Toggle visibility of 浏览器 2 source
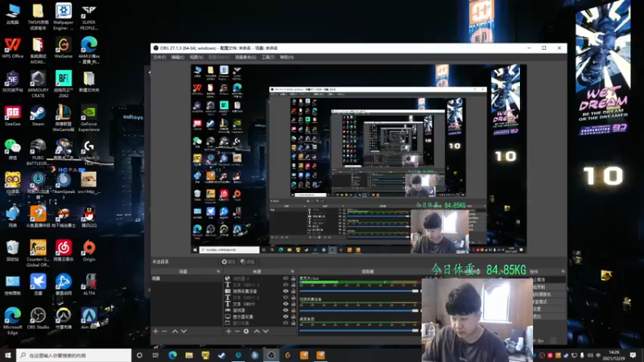Viewport: 644px width, 362px height. tap(286, 278)
